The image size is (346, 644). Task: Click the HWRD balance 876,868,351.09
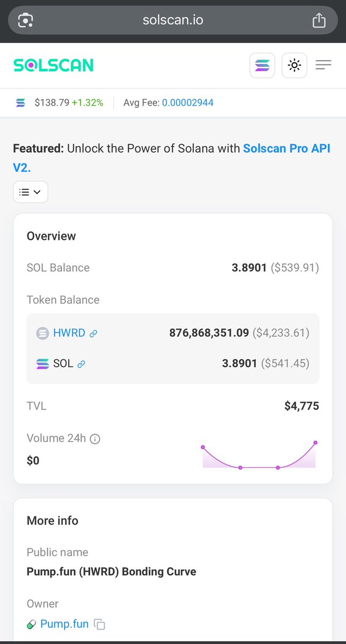209,333
